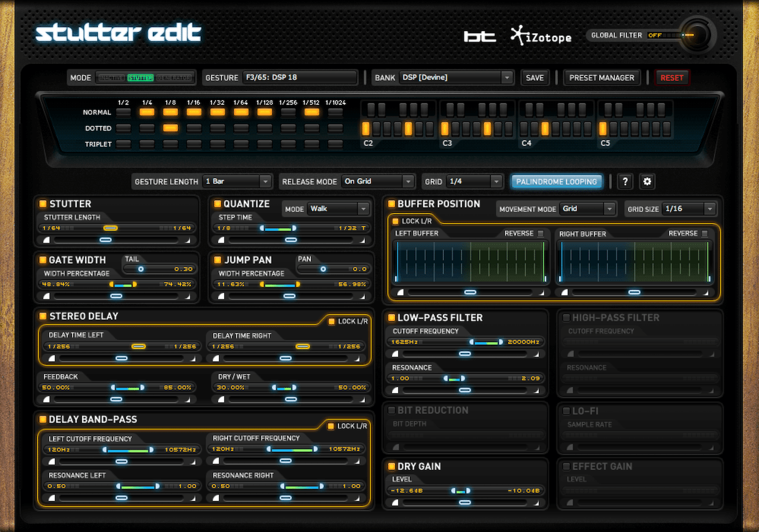Disable the Stutter module

[x=43, y=204]
